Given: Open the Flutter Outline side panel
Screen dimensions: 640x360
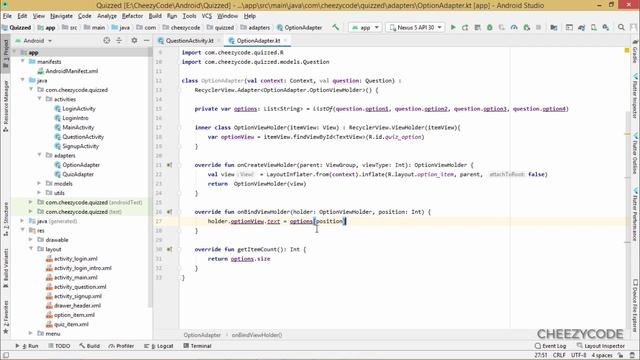Looking at the screenshot, I should 635,153.
